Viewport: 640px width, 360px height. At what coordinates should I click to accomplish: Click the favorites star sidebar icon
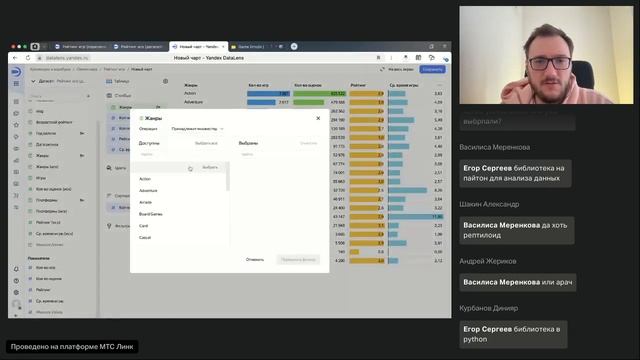point(16,125)
